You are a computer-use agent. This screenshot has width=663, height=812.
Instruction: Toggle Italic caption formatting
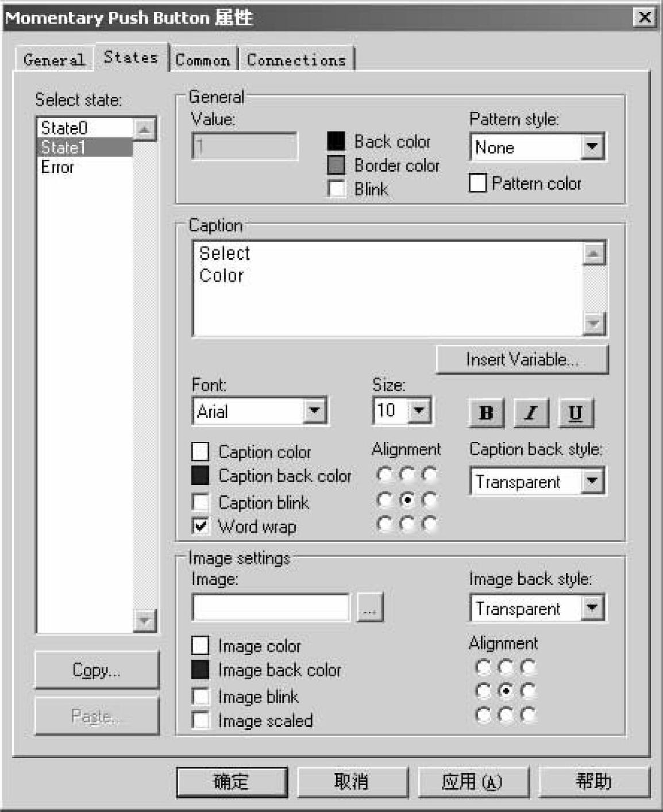531,413
